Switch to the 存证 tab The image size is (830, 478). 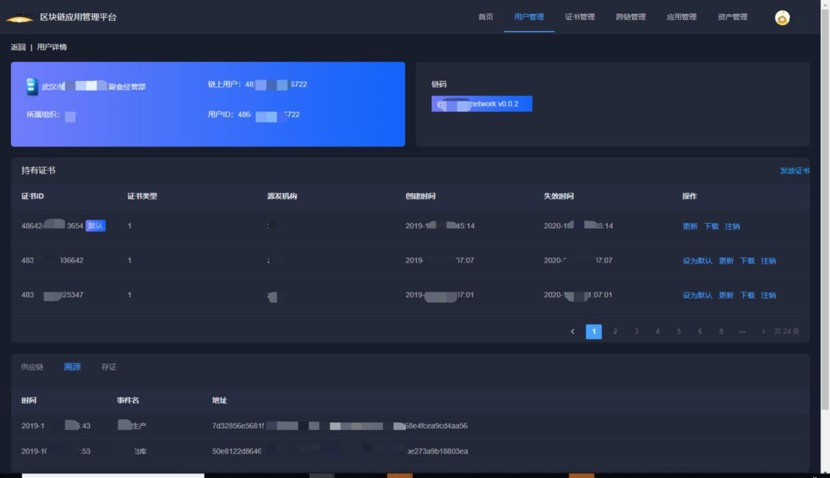108,367
